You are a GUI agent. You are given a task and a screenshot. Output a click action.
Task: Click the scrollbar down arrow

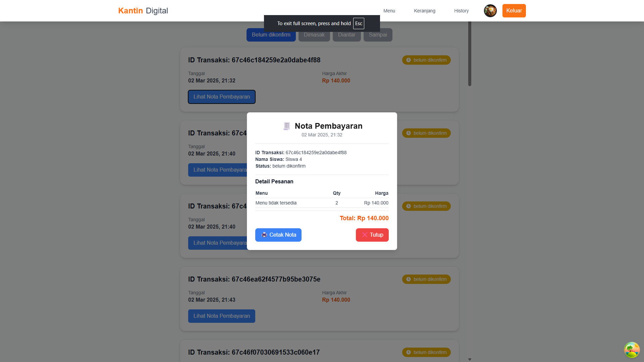point(470,359)
